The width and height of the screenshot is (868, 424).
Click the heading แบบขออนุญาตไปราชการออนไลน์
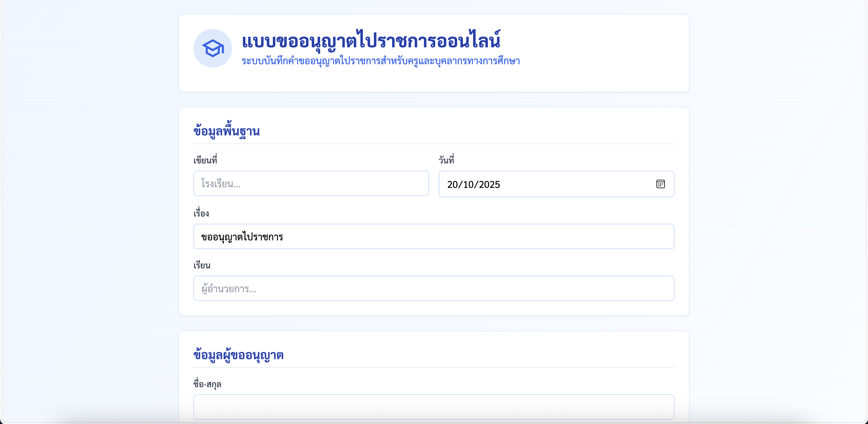click(x=371, y=41)
